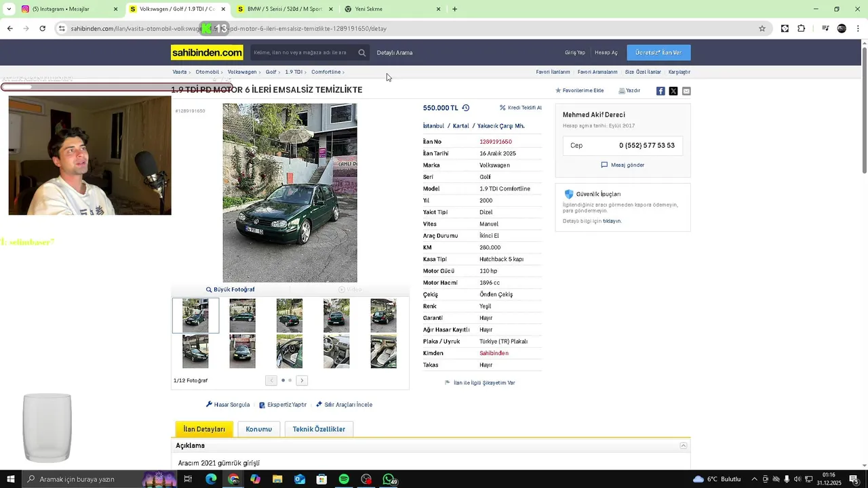Click the Chrome profile avatar icon
The width and height of the screenshot is (868, 488).
[842, 28]
